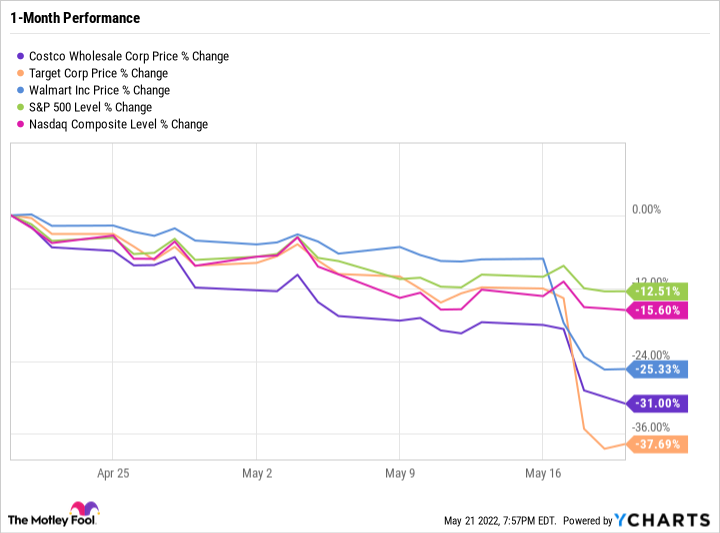Select S&P 500 Level % Change label
Viewport: 720px width, 533px height.
pyautogui.click(x=92, y=107)
